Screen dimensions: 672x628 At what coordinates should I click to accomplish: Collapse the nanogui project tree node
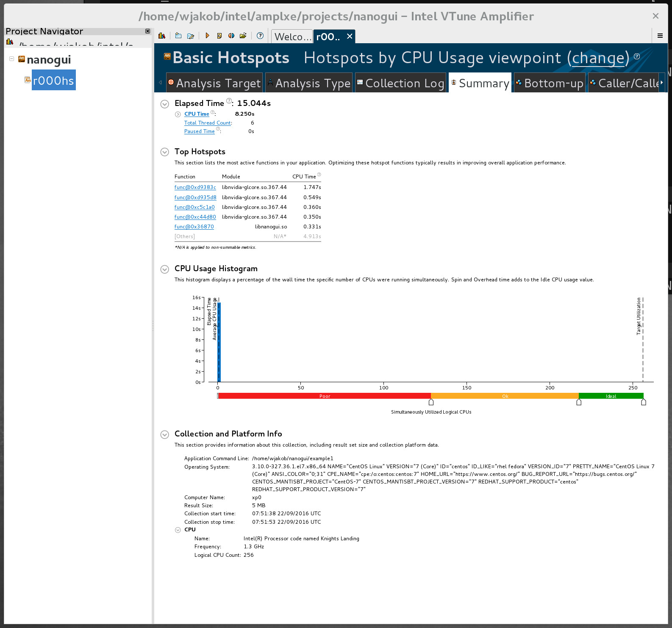11,59
